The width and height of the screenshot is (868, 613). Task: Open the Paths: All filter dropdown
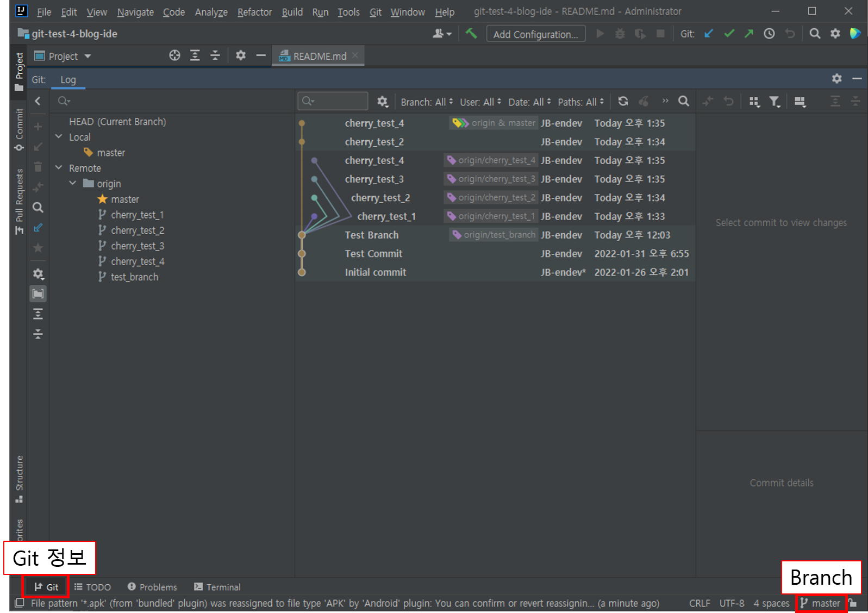tap(580, 102)
